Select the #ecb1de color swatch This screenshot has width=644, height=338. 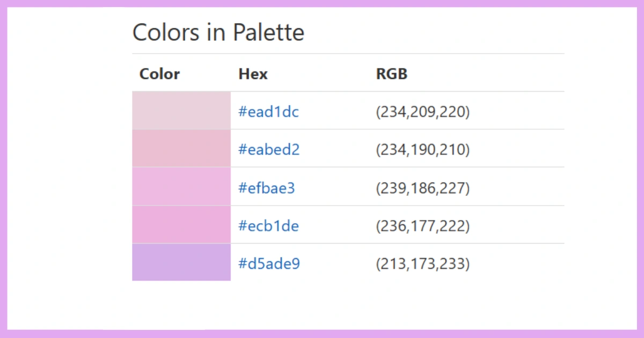tap(181, 224)
